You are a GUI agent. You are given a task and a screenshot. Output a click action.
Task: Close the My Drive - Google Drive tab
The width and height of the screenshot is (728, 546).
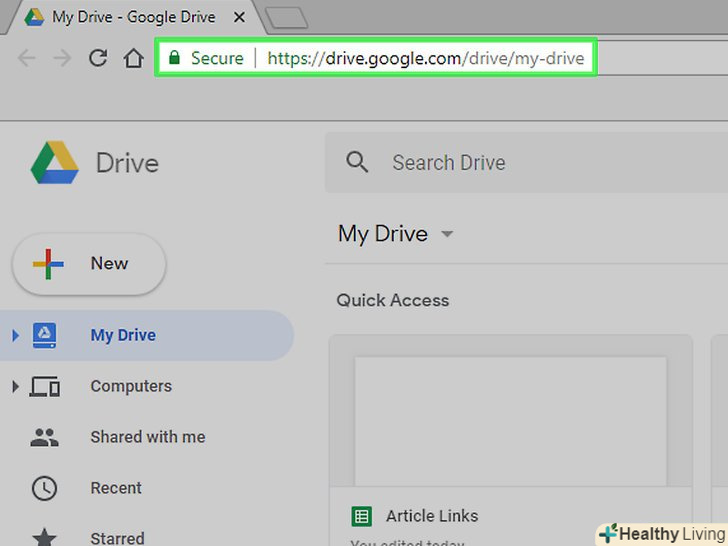(x=239, y=18)
